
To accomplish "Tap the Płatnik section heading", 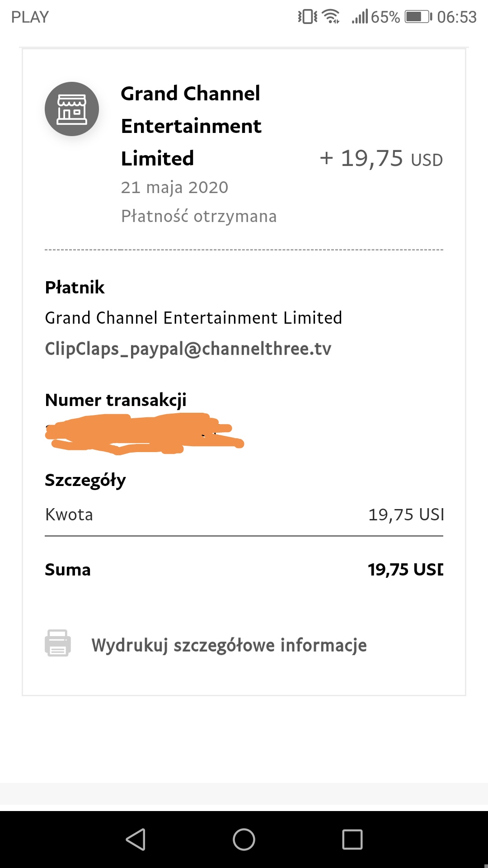I will pos(75,287).
